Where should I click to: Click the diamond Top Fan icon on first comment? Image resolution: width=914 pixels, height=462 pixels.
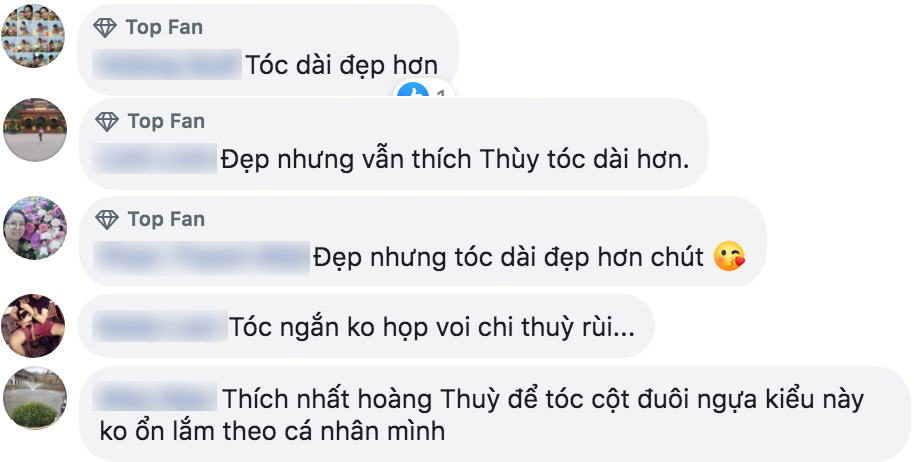[105, 27]
